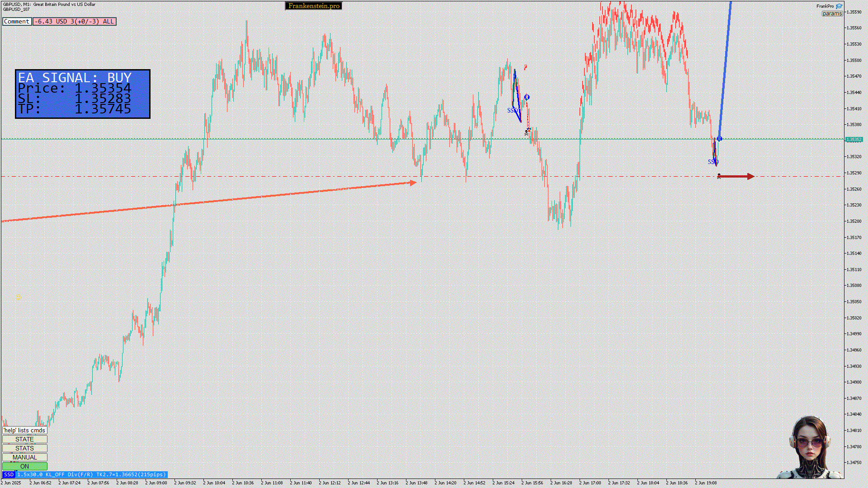Toggle the MANUAL mode button
Screen dimensions: 868x488
24,457
